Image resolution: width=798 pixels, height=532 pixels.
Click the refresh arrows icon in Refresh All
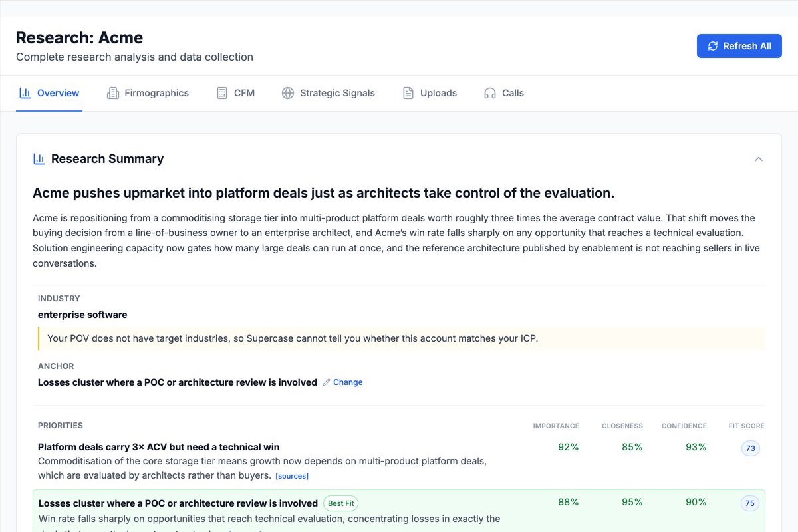coord(713,46)
